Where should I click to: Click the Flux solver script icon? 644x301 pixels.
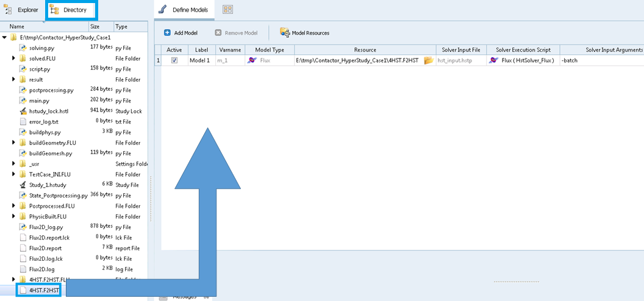point(494,60)
